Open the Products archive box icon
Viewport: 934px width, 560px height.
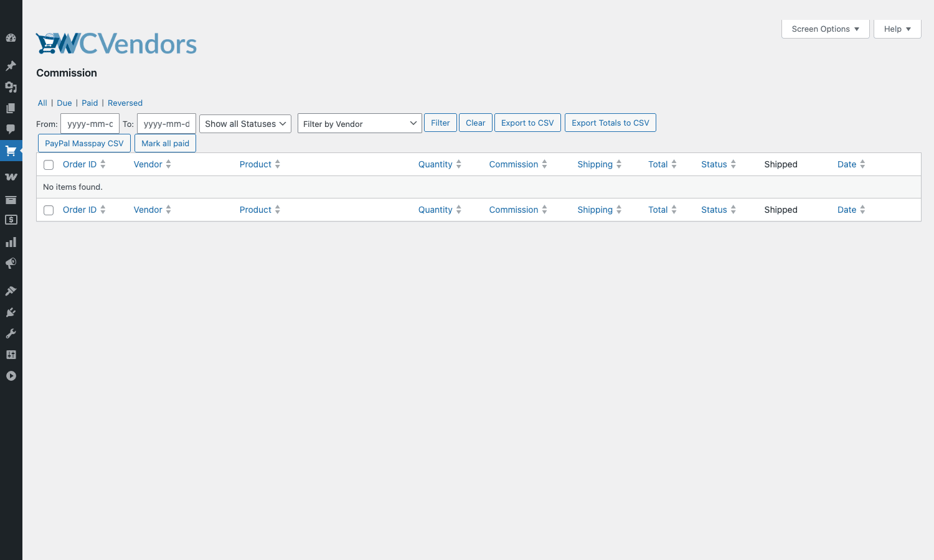(x=11, y=200)
